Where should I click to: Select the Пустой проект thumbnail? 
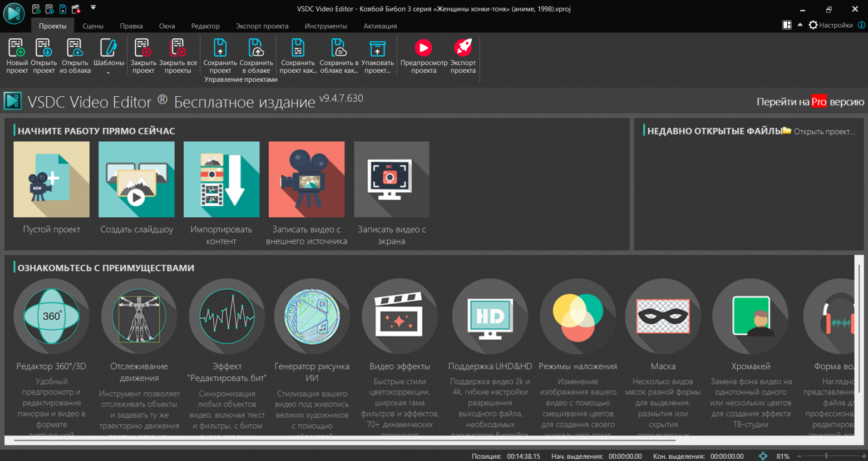tap(51, 179)
